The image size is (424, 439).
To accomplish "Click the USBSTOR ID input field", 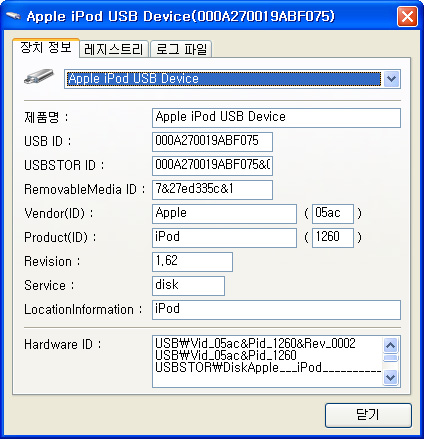I will [x=212, y=166].
